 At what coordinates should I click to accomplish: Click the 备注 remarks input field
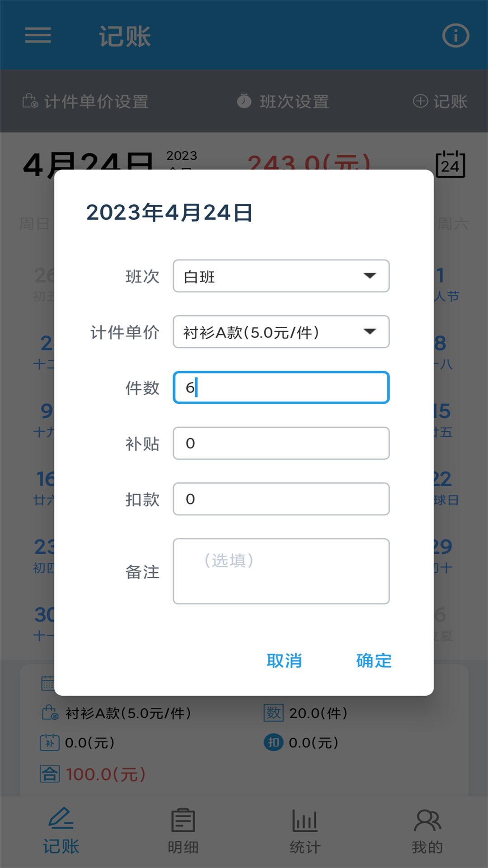pos(280,571)
